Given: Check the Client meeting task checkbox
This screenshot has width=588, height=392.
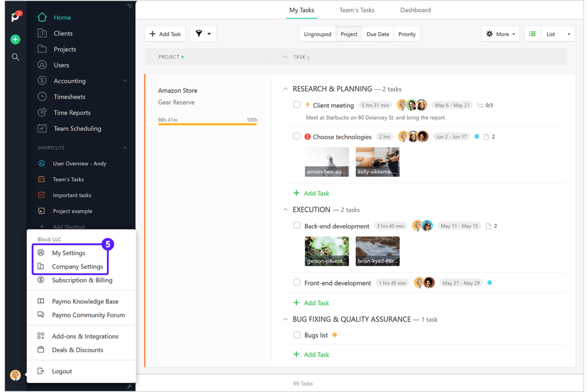Looking at the screenshot, I should click(297, 105).
